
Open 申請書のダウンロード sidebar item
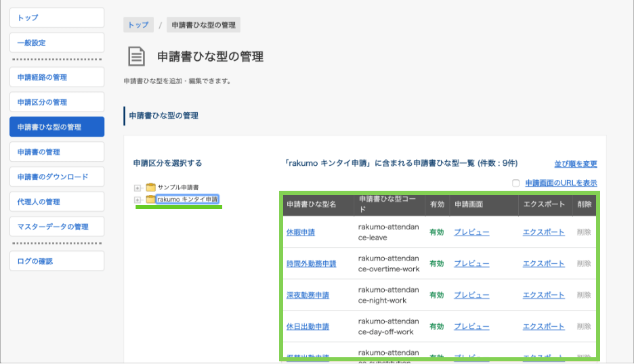57,177
